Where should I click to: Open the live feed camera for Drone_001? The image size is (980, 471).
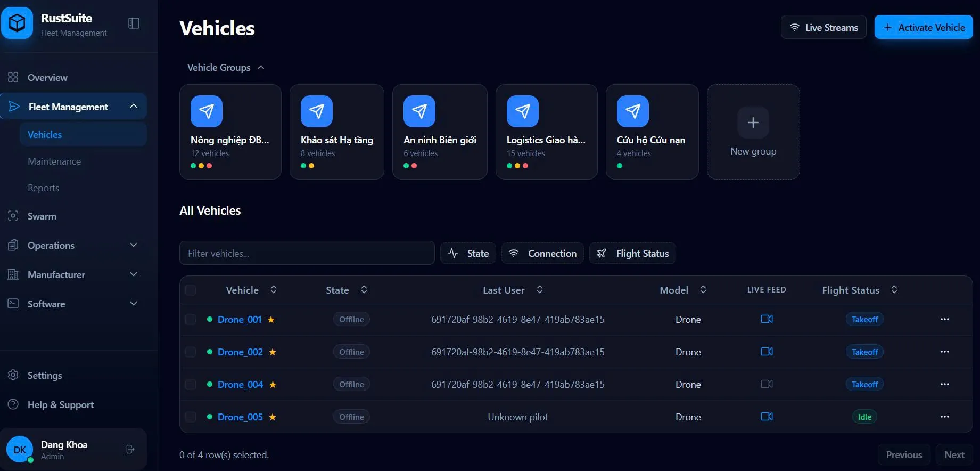pos(767,319)
